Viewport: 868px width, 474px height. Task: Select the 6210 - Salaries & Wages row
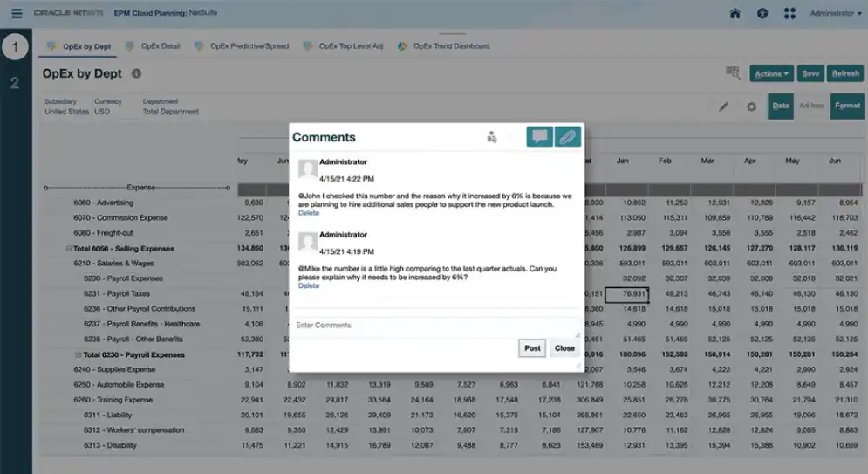113,264
